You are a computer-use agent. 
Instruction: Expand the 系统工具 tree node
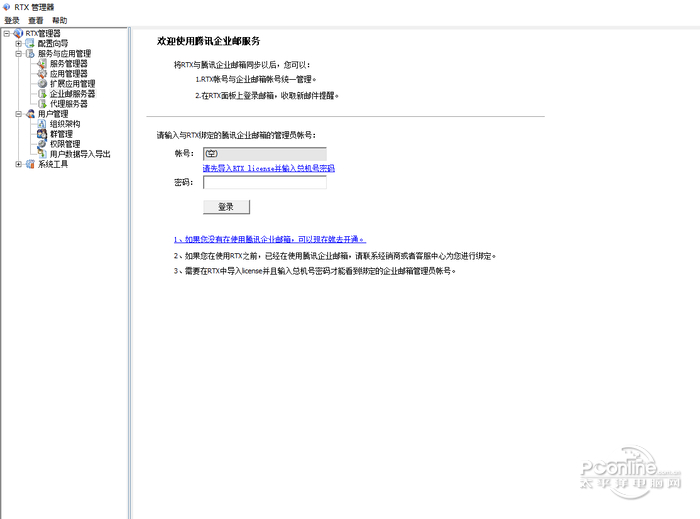point(19,164)
